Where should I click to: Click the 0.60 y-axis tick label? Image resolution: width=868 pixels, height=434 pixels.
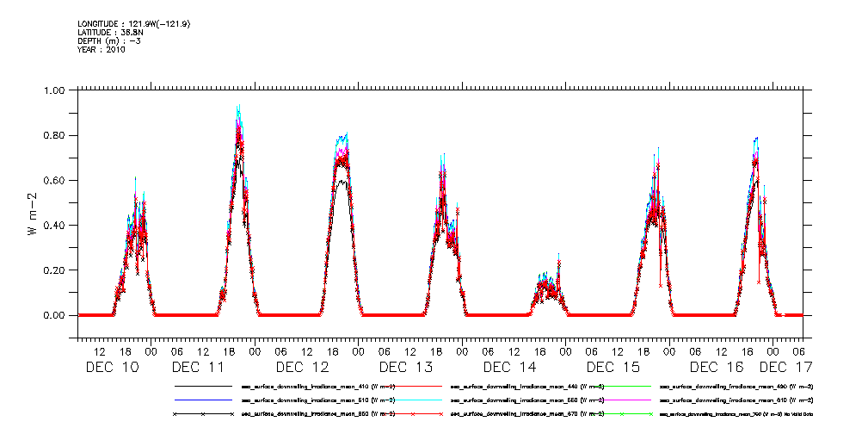pyautogui.click(x=54, y=180)
